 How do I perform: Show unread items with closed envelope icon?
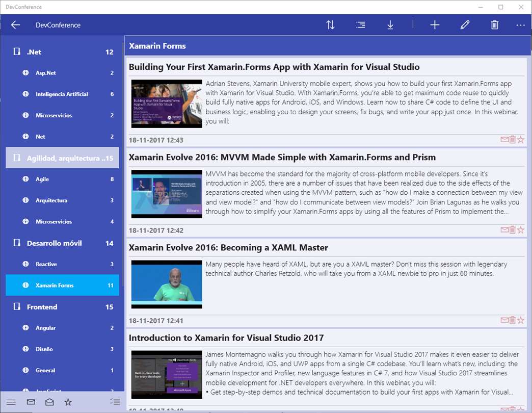point(31,402)
